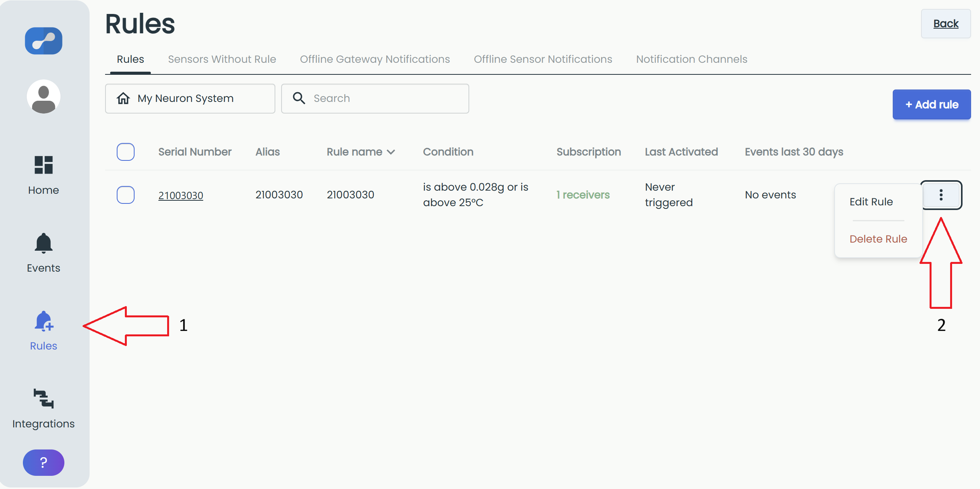The height and width of the screenshot is (489, 980).
Task: Choose Edit Rule from the menu
Action: click(871, 202)
